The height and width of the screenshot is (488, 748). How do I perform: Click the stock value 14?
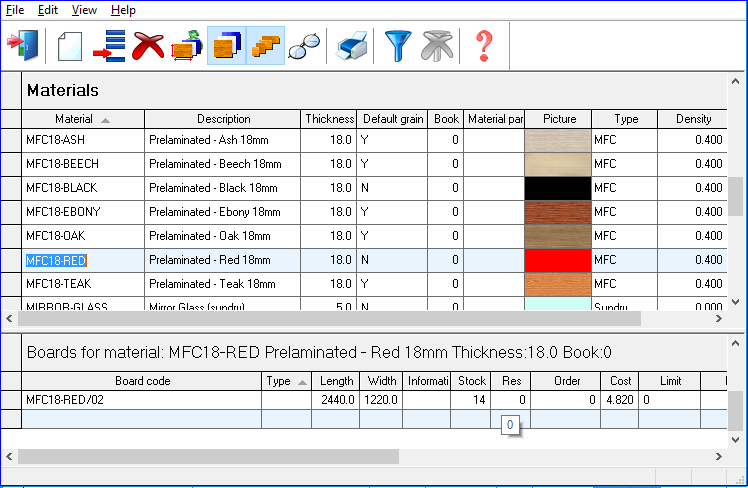[471, 400]
